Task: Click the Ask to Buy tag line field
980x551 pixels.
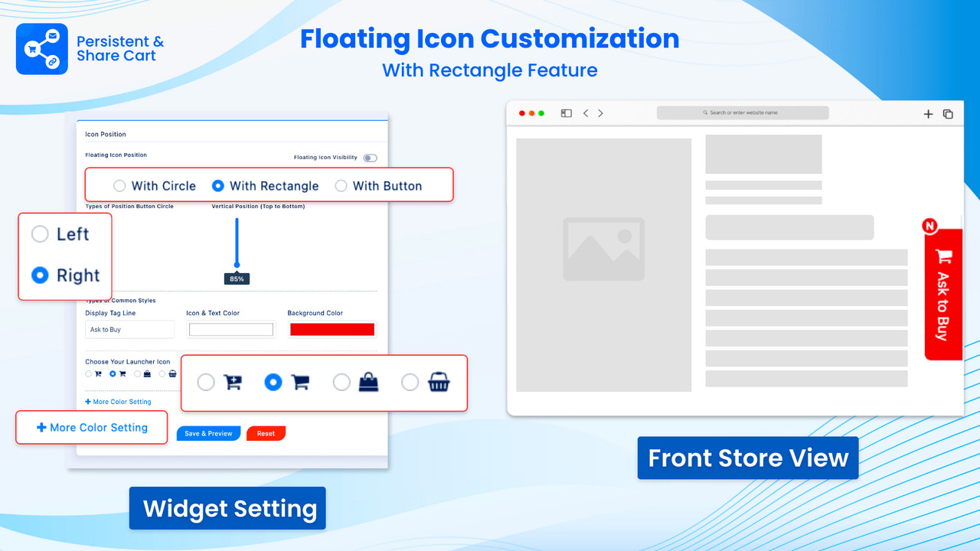Action: click(x=129, y=329)
